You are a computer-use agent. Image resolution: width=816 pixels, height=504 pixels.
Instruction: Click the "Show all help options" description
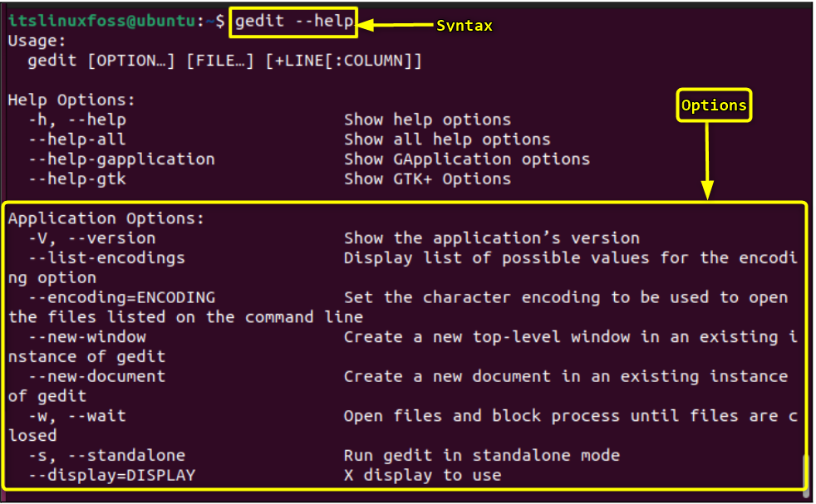(x=447, y=140)
